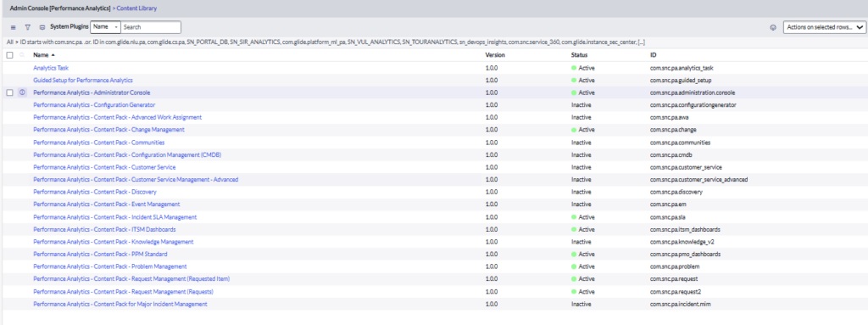Open Actions on selected rows dropdown
This screenshot has height=325, width=868.
(824, 26)
